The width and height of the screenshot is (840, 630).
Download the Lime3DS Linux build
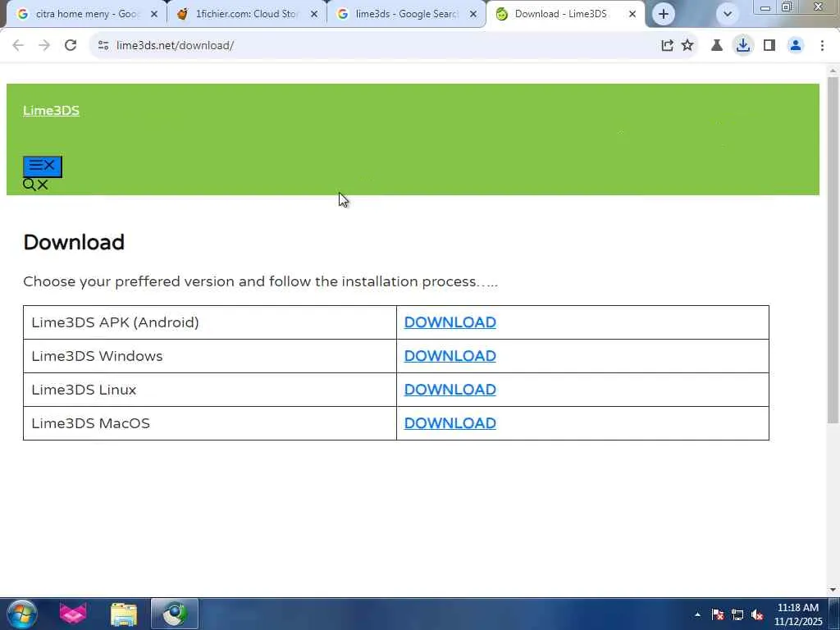pos(450,390)
